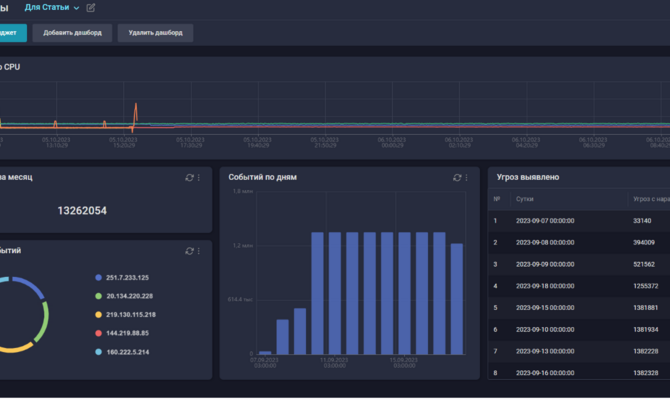
Task: Click the orange CPU spike on the chart
Action: point(135,113)
